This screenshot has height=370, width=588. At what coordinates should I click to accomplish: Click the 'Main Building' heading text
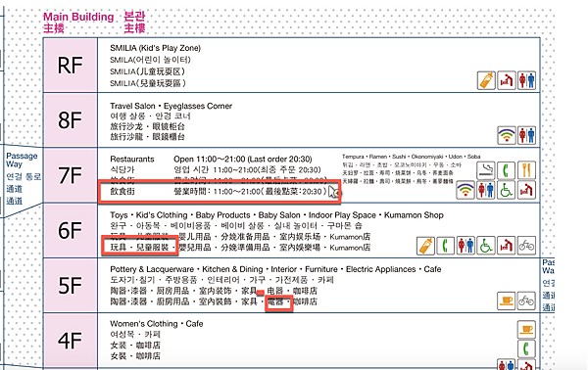(78, 17)
